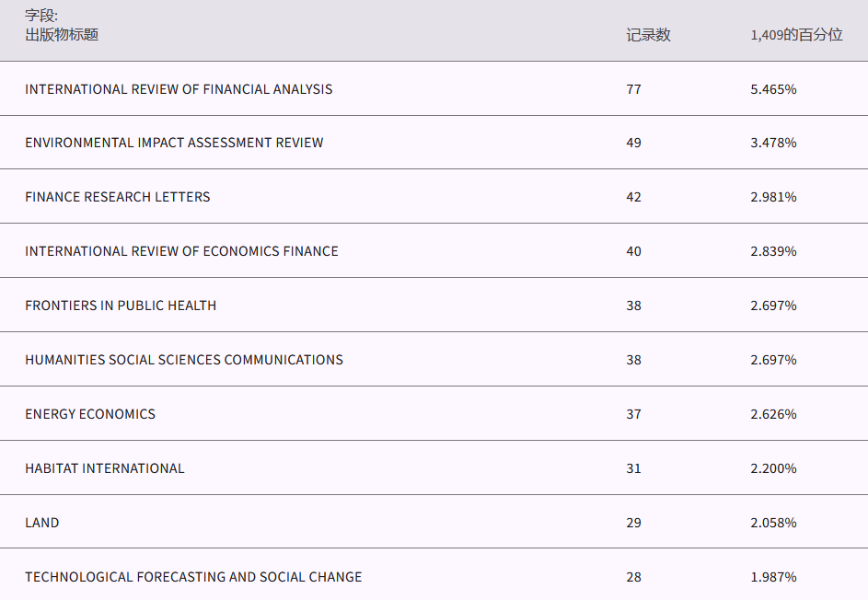This screenshot has height=600, width=868.
Task: Click the record count 49
Action: 633,143
